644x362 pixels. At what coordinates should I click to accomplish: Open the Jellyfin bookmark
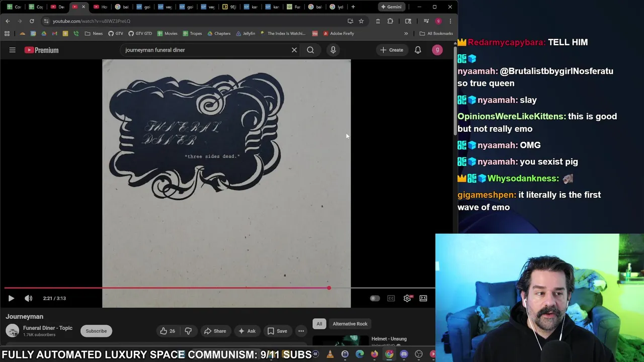coord(246,34)
